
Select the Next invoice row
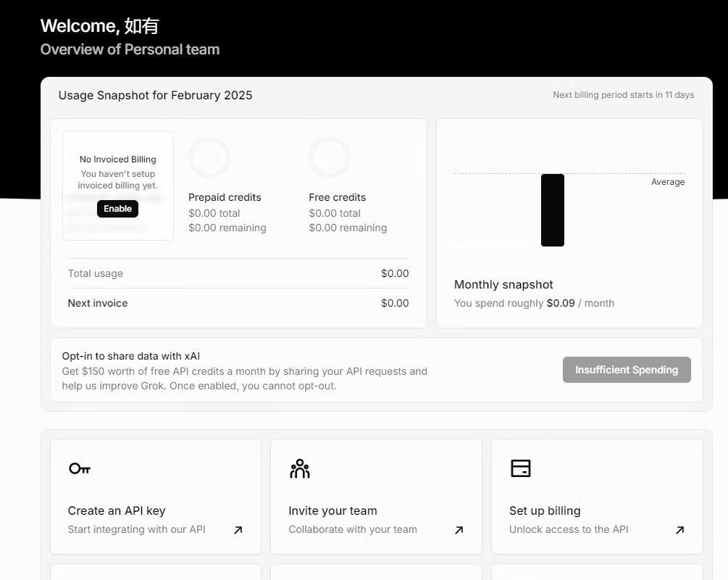coord(238,303)
